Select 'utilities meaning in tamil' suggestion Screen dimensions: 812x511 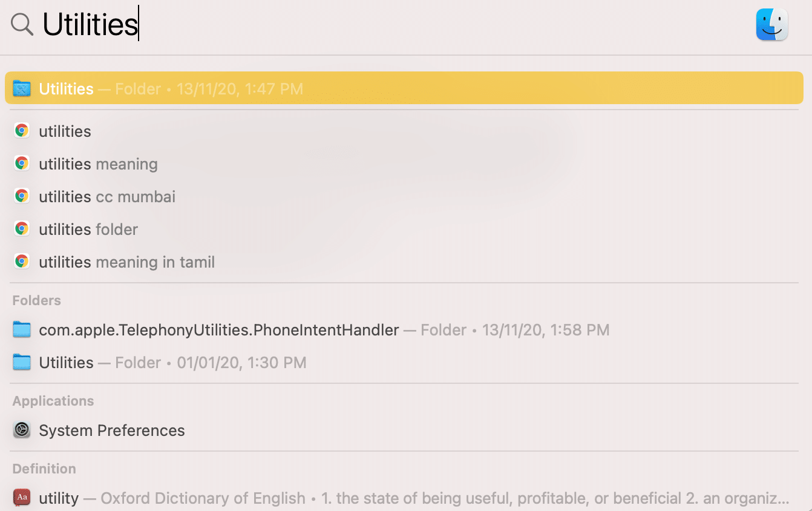(x=126, y=262)
